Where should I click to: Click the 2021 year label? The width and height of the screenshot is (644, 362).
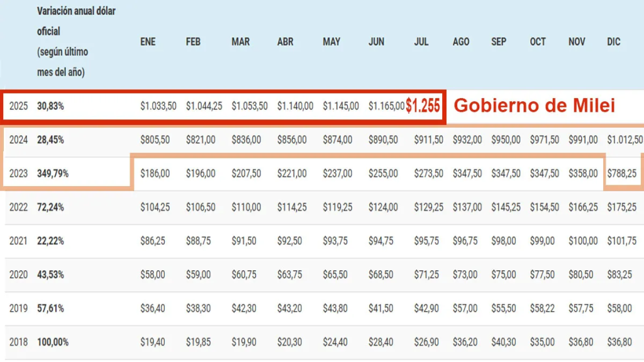point(19,241)
